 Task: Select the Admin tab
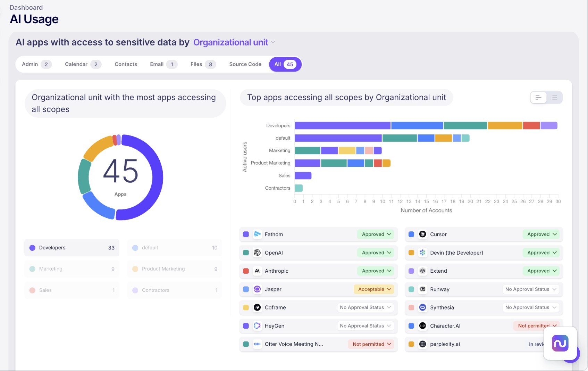[x=36, y=64]
